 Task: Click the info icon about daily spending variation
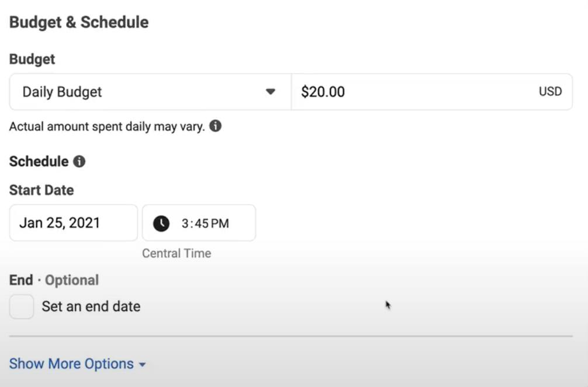(x=216, y=125)
